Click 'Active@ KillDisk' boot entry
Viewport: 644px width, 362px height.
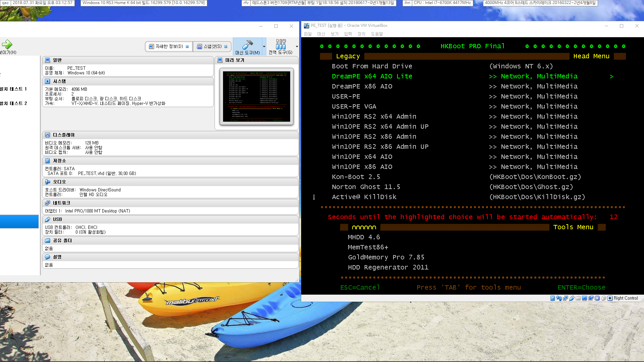[364, 197]
